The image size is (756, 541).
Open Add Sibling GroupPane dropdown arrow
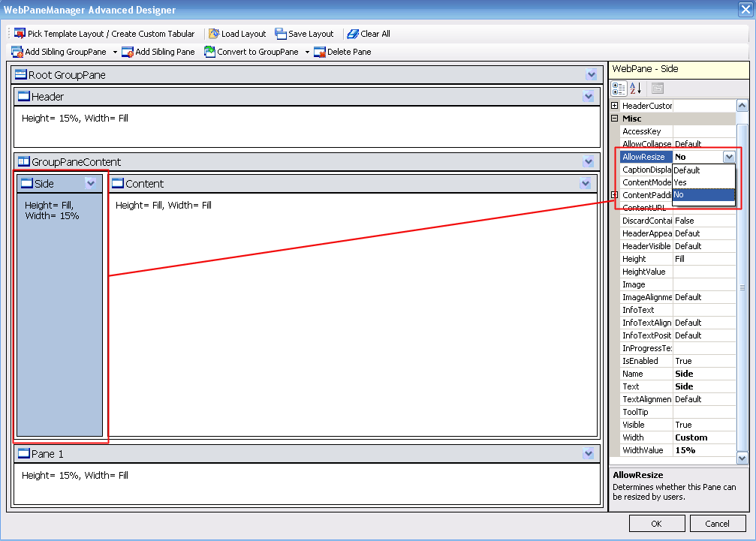tap(115, 53)
